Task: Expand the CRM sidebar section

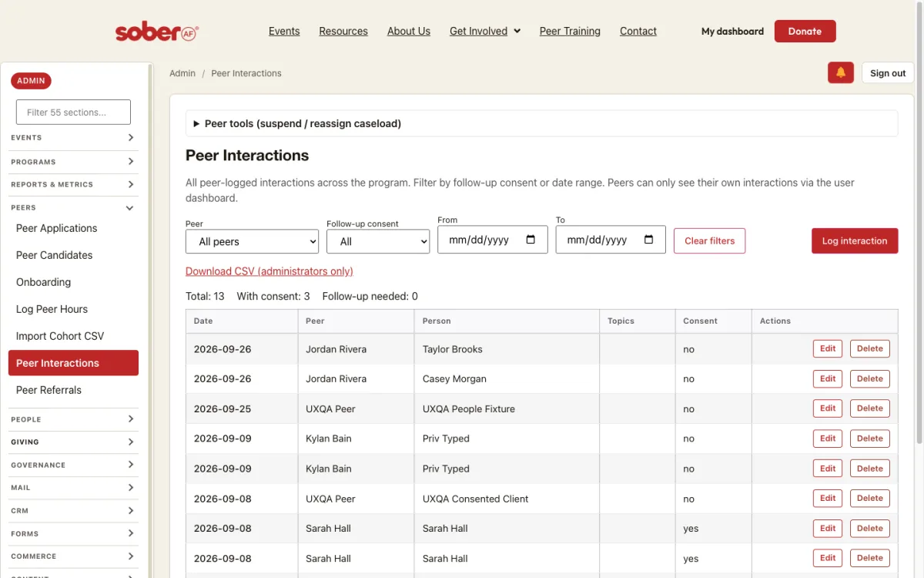Action: (x=73, y=510)
